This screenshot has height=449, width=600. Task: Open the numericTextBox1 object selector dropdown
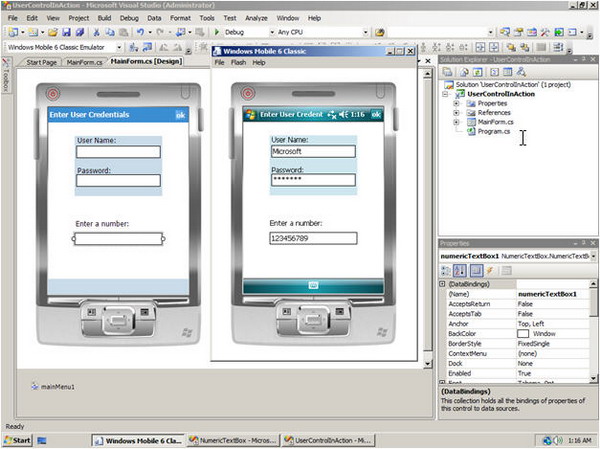tap(593, 256)
